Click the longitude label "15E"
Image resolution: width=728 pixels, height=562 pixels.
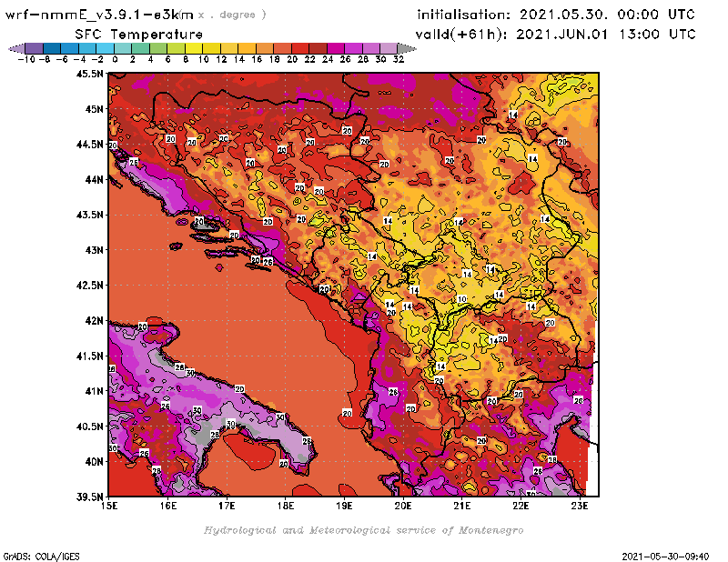pyautogui.click(x=109, y=506)
